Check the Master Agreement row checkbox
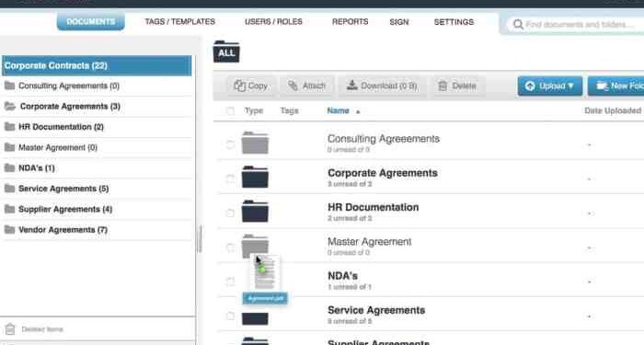The width and height of the screenshot is (644, 345). (230, 247)
